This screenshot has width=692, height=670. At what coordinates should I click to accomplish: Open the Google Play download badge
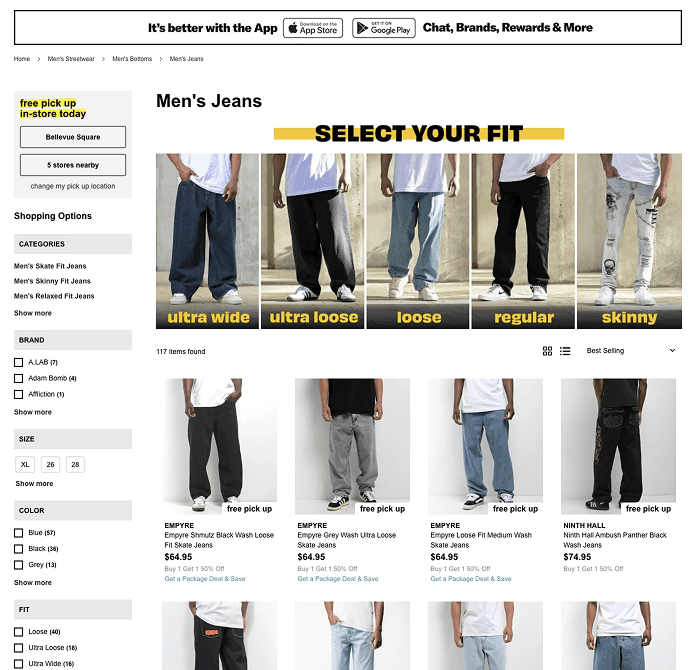(384, 28)
